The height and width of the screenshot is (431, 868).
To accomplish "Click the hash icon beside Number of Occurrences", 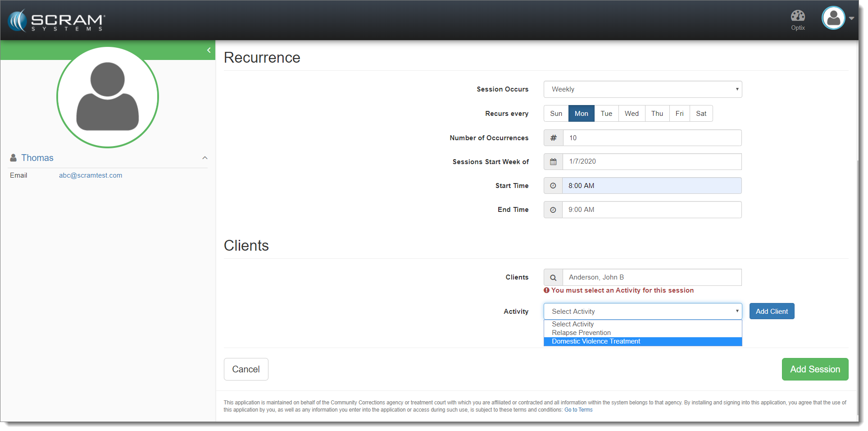I will point(553,138).
